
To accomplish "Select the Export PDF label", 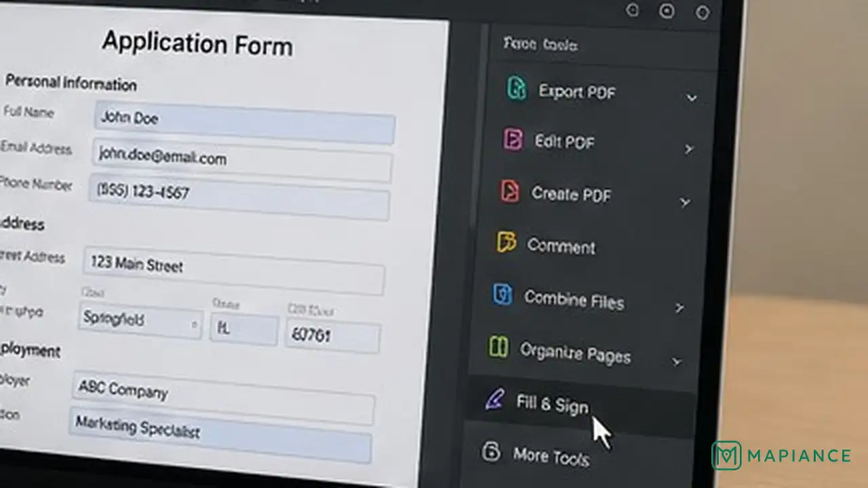I will 577,91.
